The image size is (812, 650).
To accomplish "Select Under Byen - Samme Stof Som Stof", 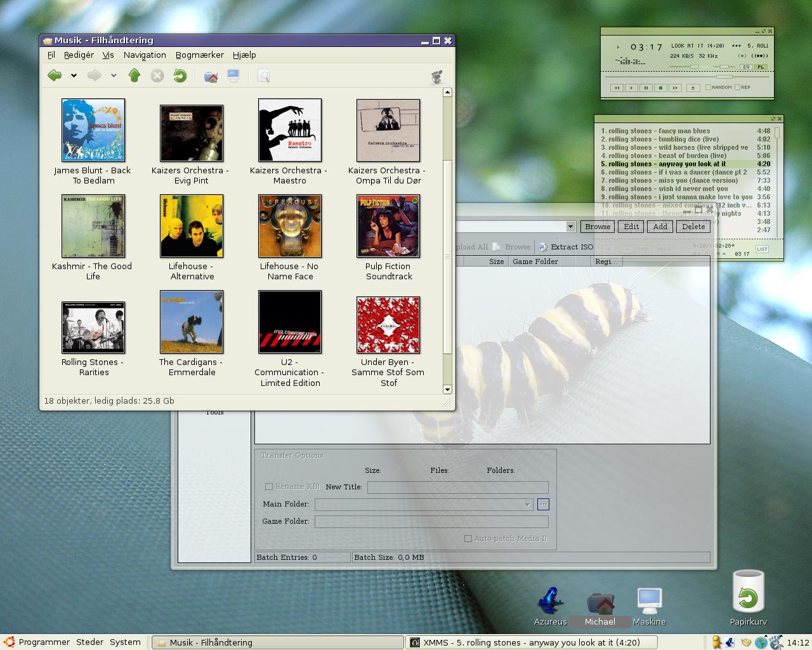I will point(388,342).
